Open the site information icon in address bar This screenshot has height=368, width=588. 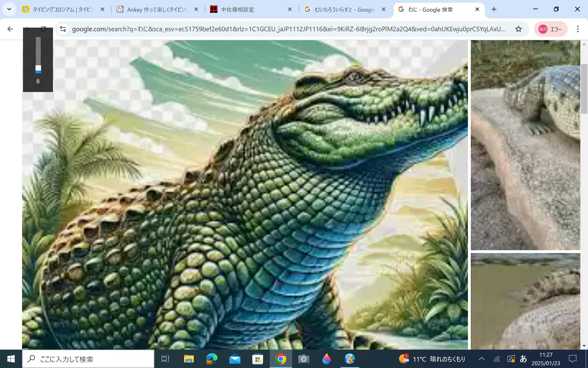click(x=63, y=29)
